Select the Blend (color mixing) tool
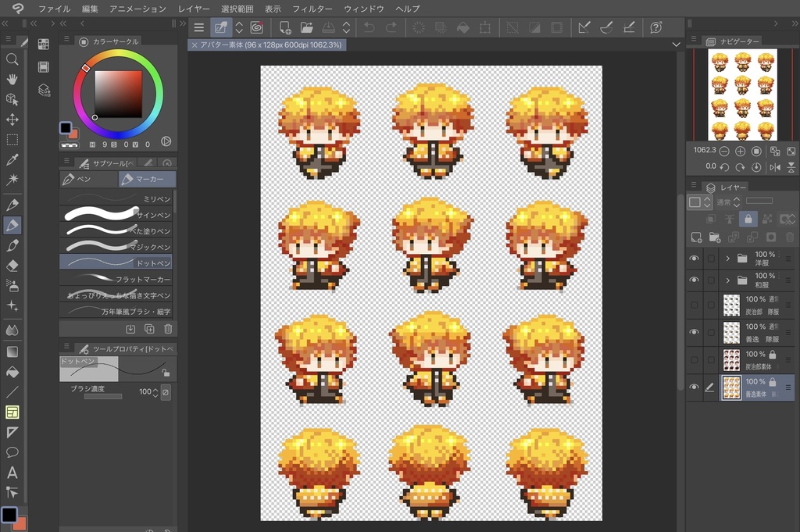Image resolution: width=800 pixels, height=532 pixels. tap(12, 330)
